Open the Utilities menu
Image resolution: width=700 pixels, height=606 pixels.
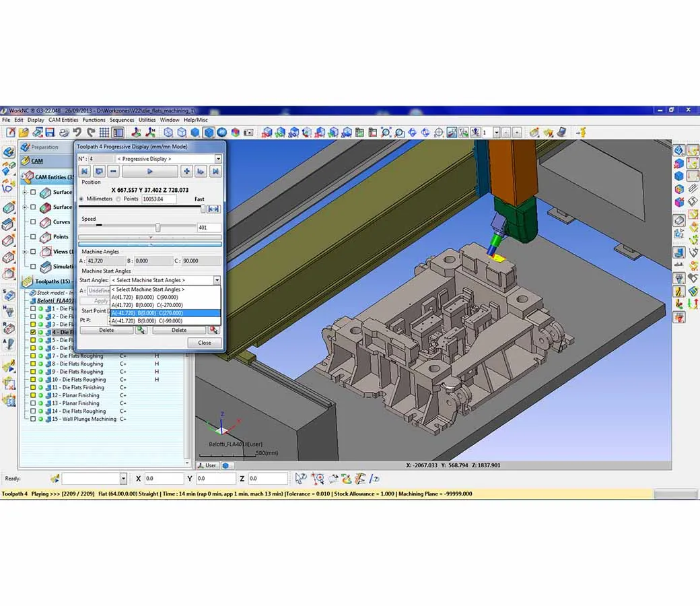[147, 120]
